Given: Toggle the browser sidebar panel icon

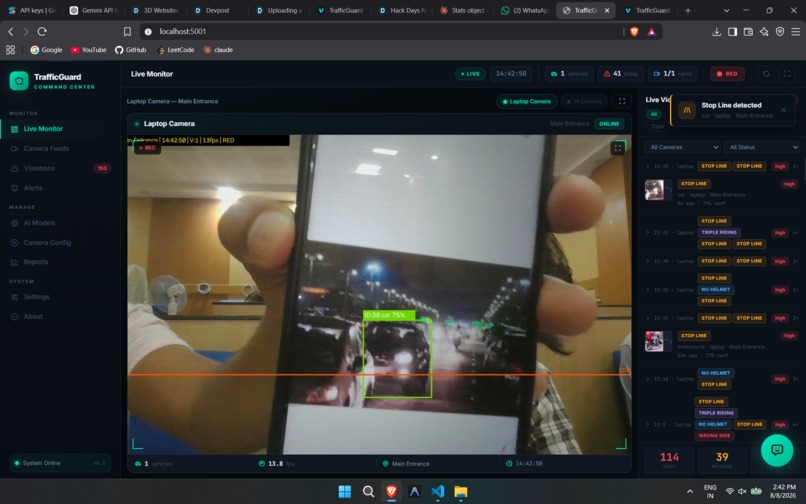Looking at the screenshot, I should pos(732,32).
